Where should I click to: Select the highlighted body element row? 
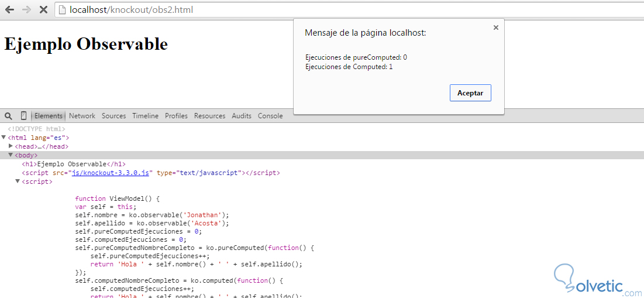(x=322, y=155)
